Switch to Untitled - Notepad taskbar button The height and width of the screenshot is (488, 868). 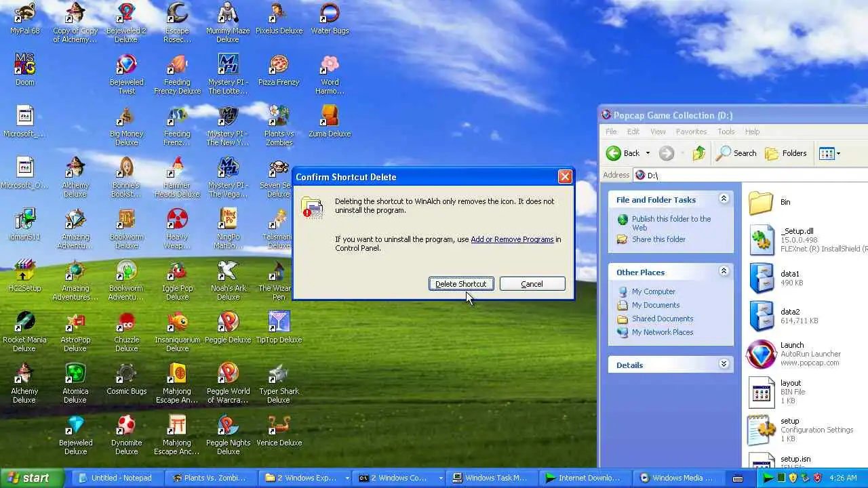(117, 478)
